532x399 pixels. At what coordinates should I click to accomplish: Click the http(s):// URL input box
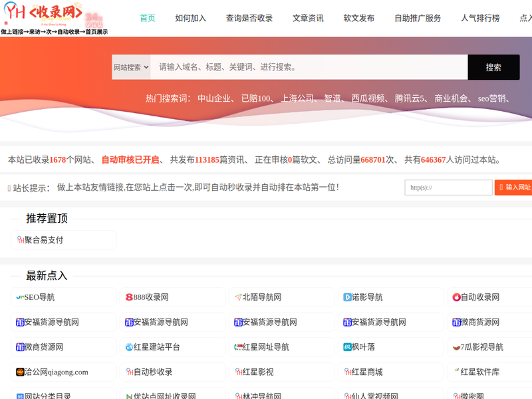pos(448,188)
